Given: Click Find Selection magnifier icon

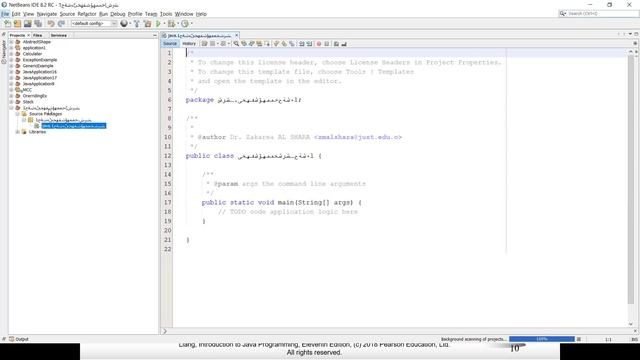Looking at the screenshot, I should pos(236,44).
